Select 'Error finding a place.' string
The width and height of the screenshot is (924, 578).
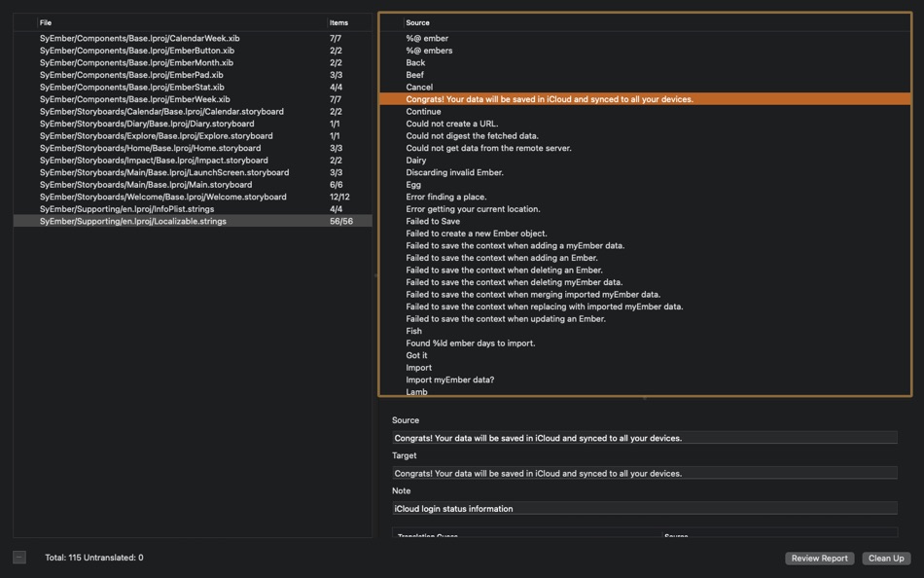coord(645,197)
